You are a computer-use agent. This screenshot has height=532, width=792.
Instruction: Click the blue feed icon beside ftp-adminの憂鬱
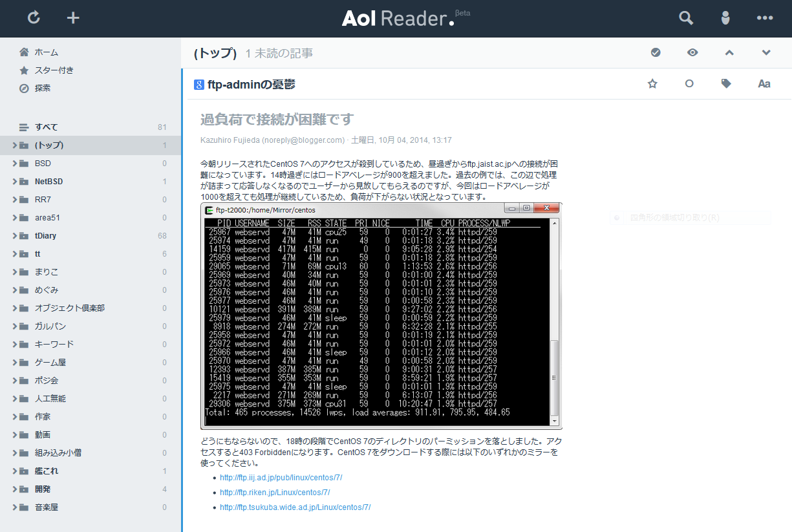[199, 85]
